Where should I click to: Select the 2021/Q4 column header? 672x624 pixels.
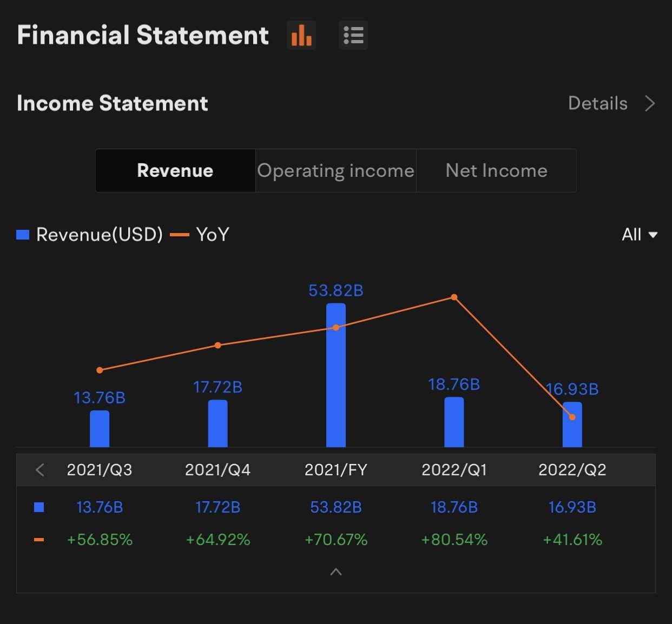coord(218,470)
